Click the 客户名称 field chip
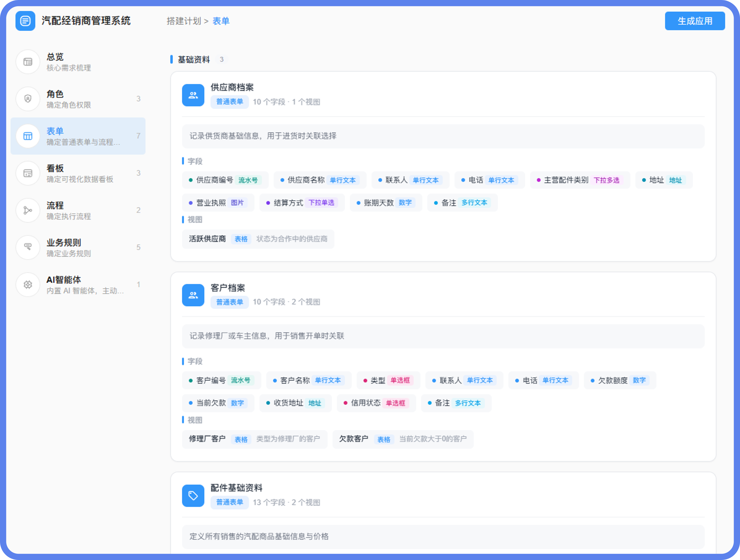The image size is (740, 560). pyautogui.click(x=309, y=380)
